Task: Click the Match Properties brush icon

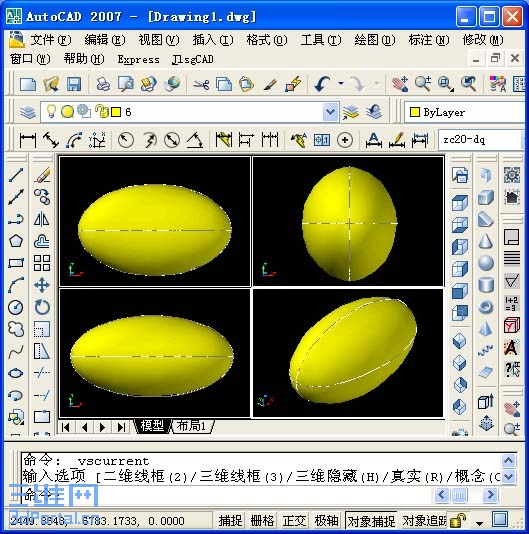Action: 270,84
